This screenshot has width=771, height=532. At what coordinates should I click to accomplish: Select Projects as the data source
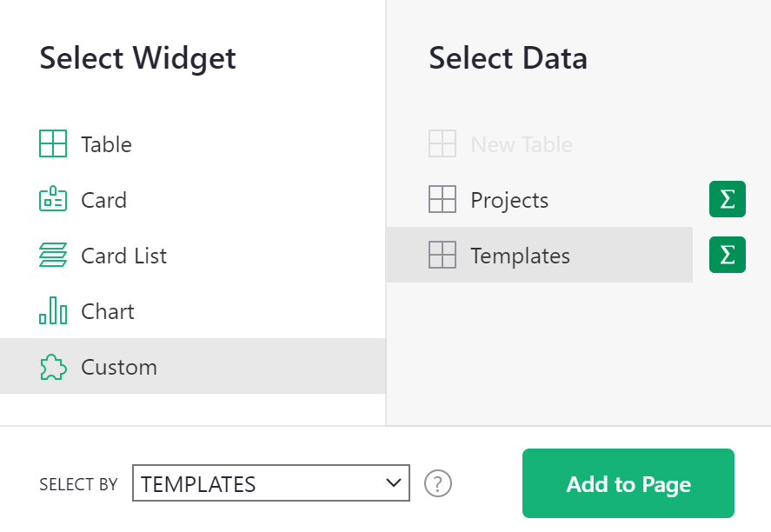(x=509, y=199)
